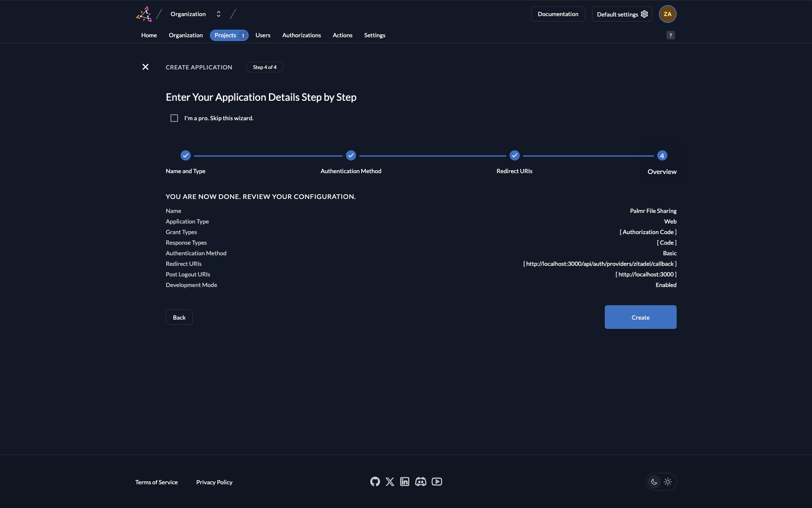812x508 pixels.
Task: Click the 'Step 4 of 4' badge
Action: click(x=265, y=67)
